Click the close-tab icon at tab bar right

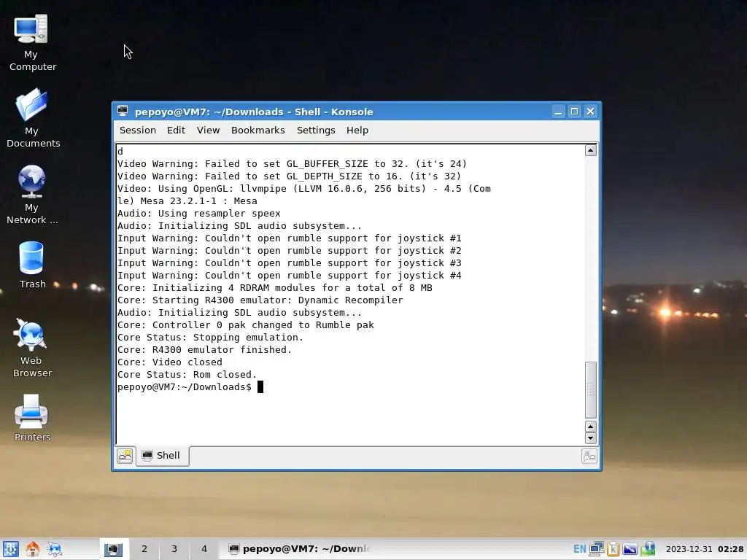[x=589, y=456]
